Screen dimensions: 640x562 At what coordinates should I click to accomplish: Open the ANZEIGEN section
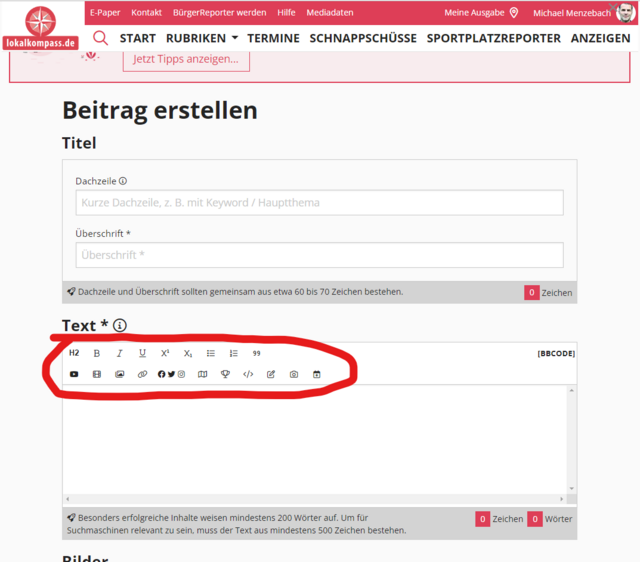tap(600, 38)
